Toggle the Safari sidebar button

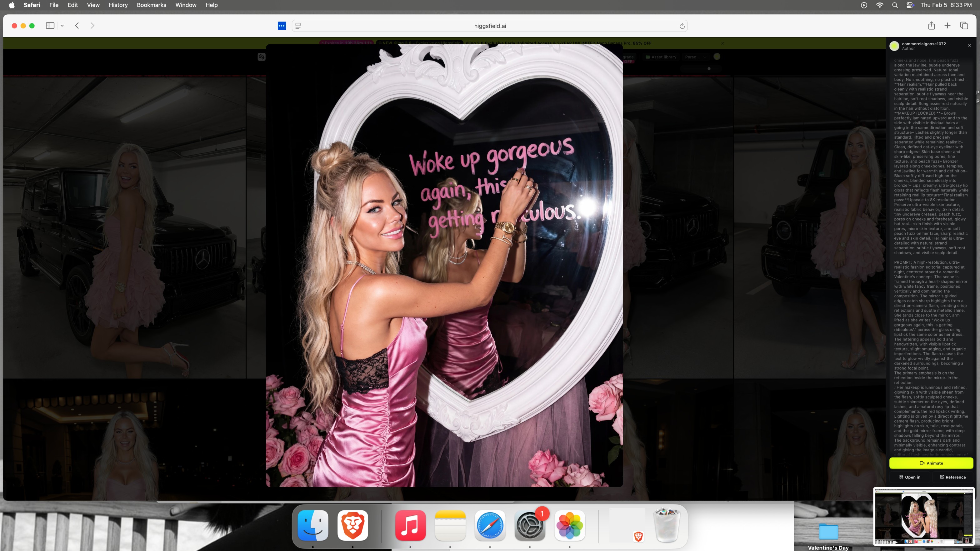50,26
